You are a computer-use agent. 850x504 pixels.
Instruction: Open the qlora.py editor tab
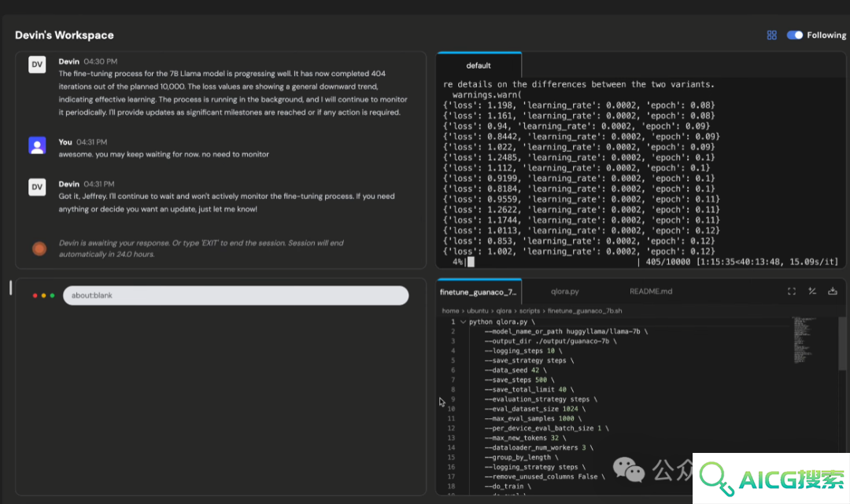coord(565,291)
